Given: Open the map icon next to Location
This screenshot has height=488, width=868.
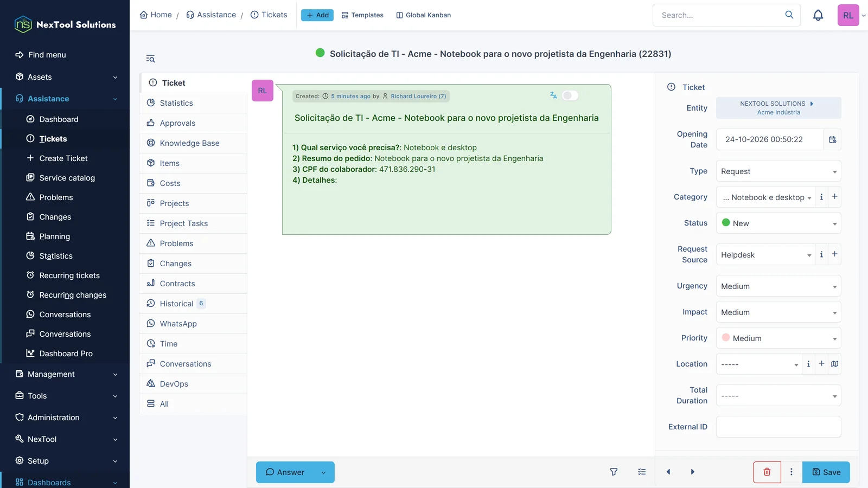Looking at the screenshot, I should (x=834, y=364).
